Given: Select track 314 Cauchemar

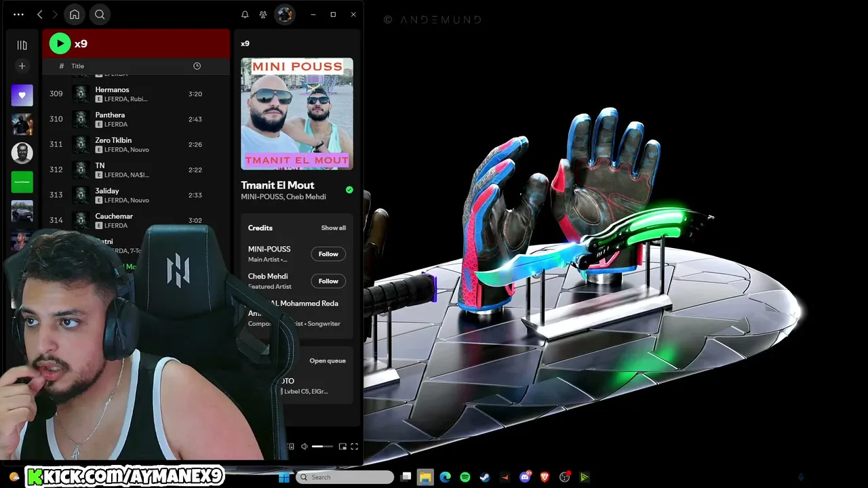Looking at the screenshot, I should click(x=136, y=220).
